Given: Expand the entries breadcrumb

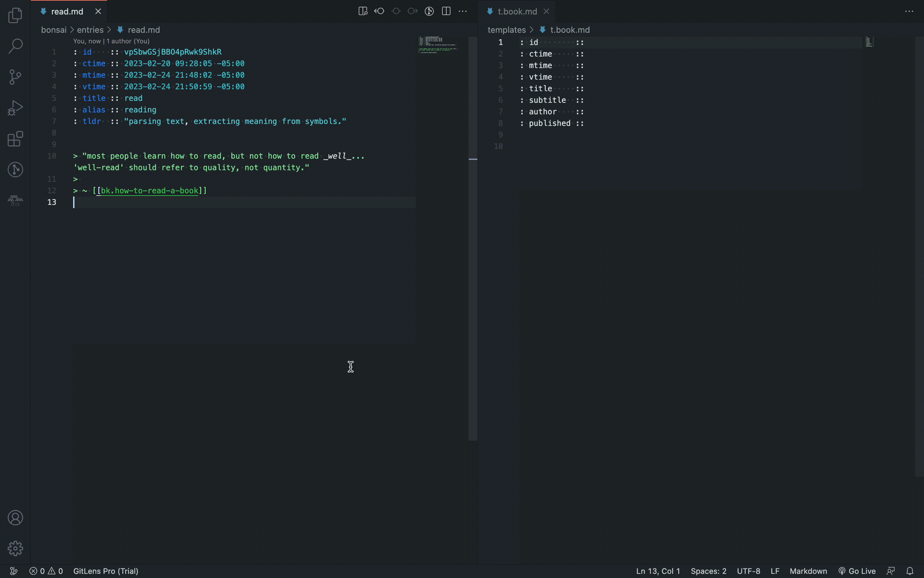Looking at the screenshot, I should [90, 30].
